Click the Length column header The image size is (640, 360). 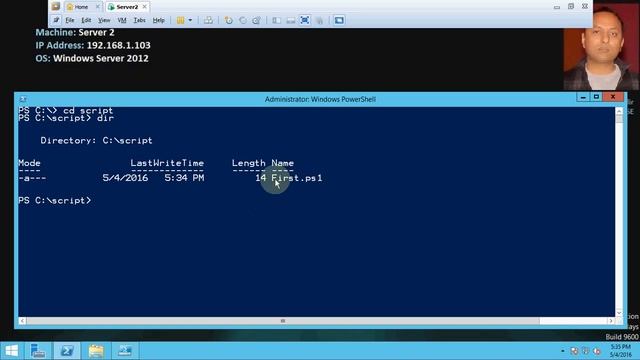point(249,163)
